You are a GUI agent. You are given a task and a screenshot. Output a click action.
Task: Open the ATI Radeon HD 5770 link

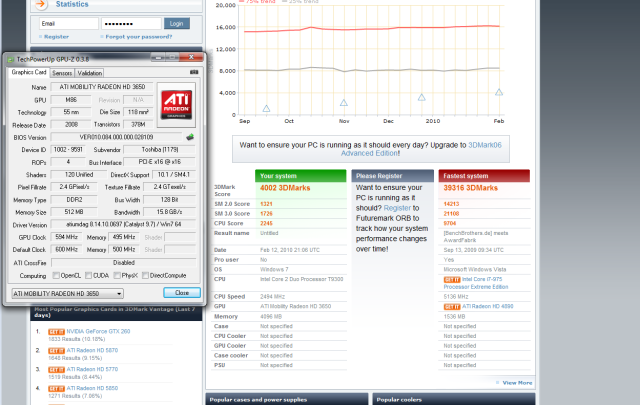click(92, 369)
